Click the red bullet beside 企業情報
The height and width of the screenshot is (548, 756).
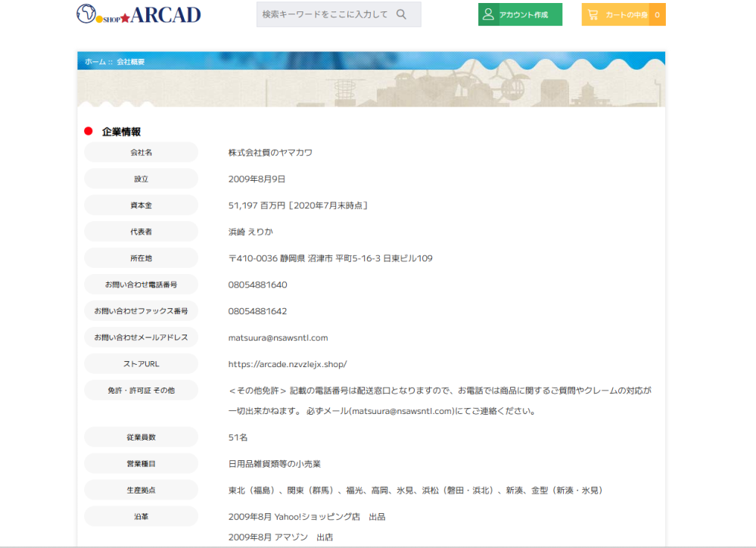pyautogui.click(x=89, y=131)
